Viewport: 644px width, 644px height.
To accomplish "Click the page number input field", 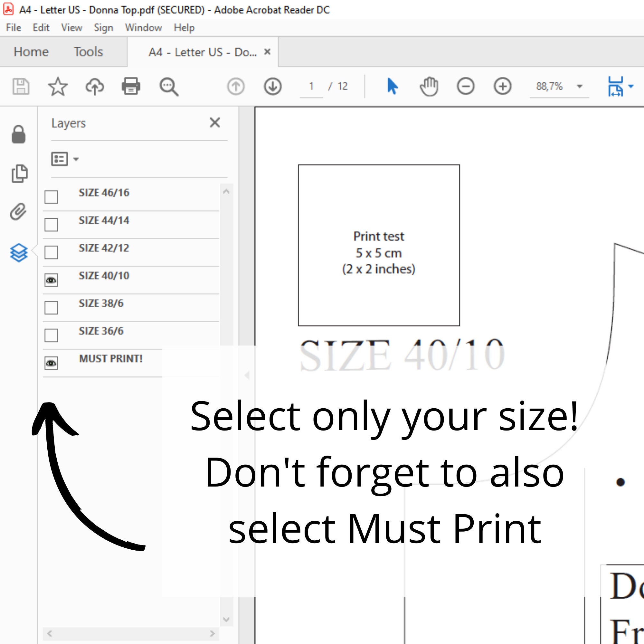I will 311,86.
